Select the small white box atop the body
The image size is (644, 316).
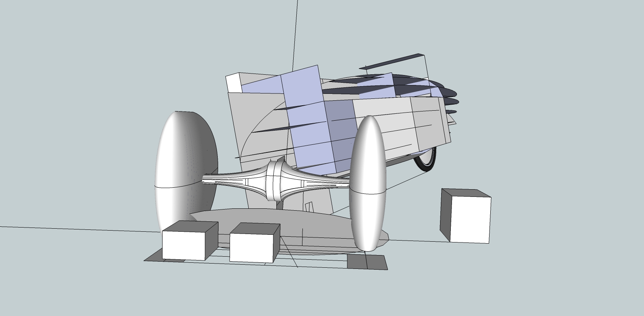[233, 83]
